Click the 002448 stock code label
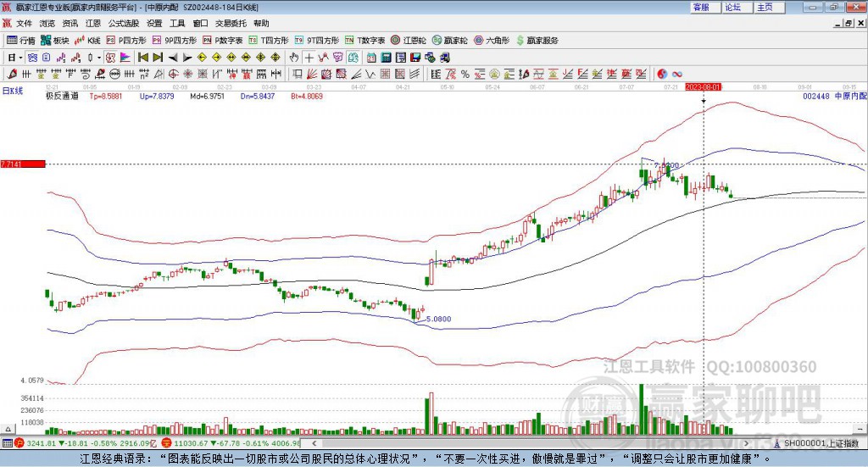This screenshot has height=467, width=868. point(816,96)
